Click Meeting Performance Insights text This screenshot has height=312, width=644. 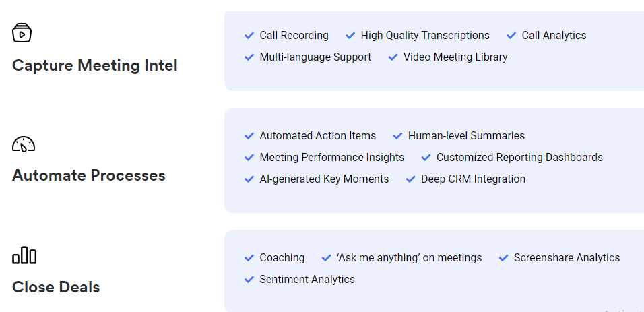click(332, 158)
